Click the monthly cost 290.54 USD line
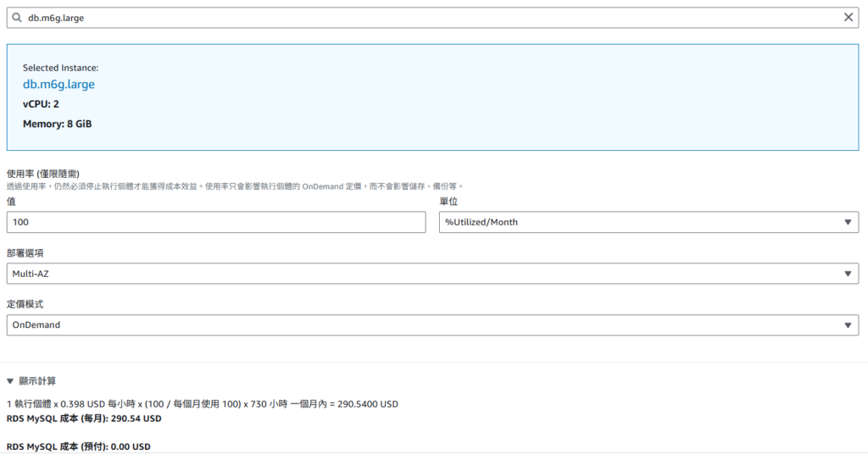The height and width of the screenshot is (454, 868). click(x=84, y=418)
